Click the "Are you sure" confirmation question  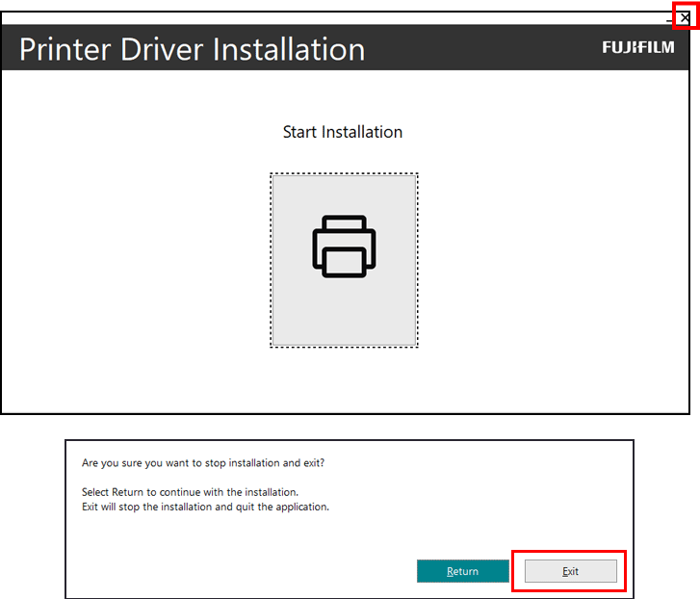coord(203,463)
